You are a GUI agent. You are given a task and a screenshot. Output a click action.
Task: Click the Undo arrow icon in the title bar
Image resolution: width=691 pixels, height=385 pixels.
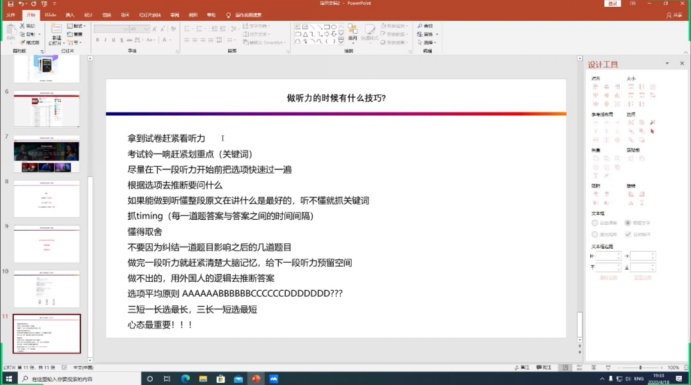21,4
